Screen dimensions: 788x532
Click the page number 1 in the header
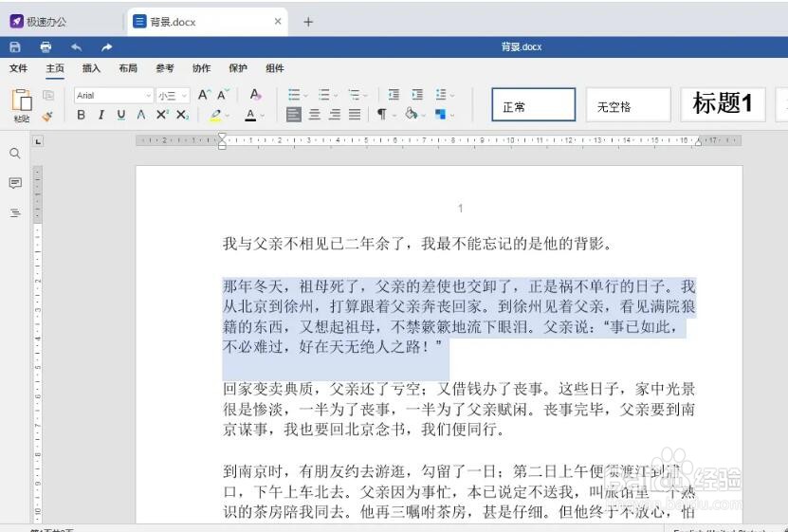click(460, 208)
